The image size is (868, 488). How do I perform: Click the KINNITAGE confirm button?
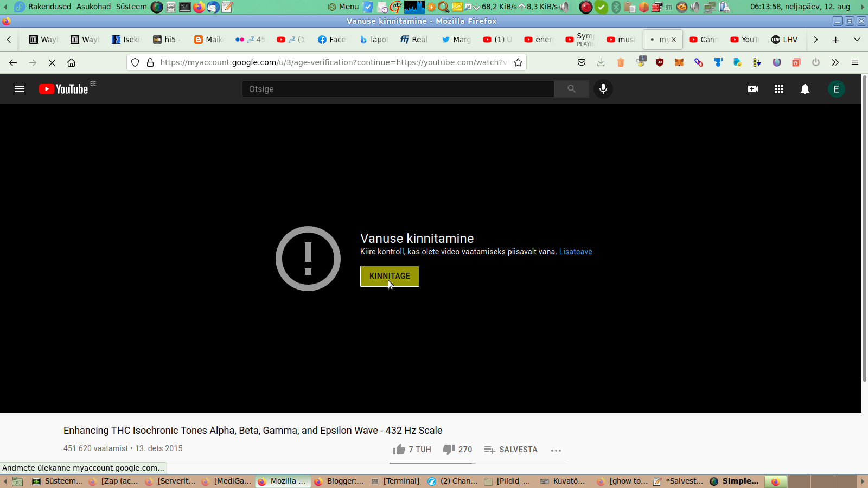390,276
